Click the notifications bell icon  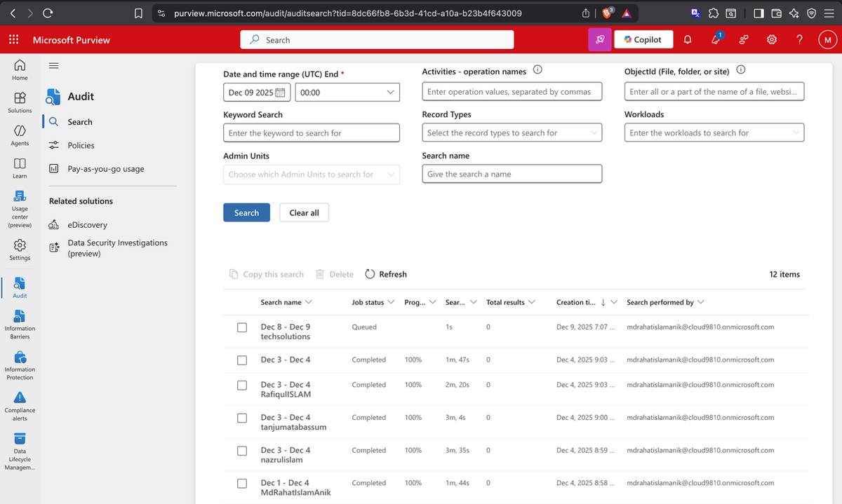click(687, 40)
